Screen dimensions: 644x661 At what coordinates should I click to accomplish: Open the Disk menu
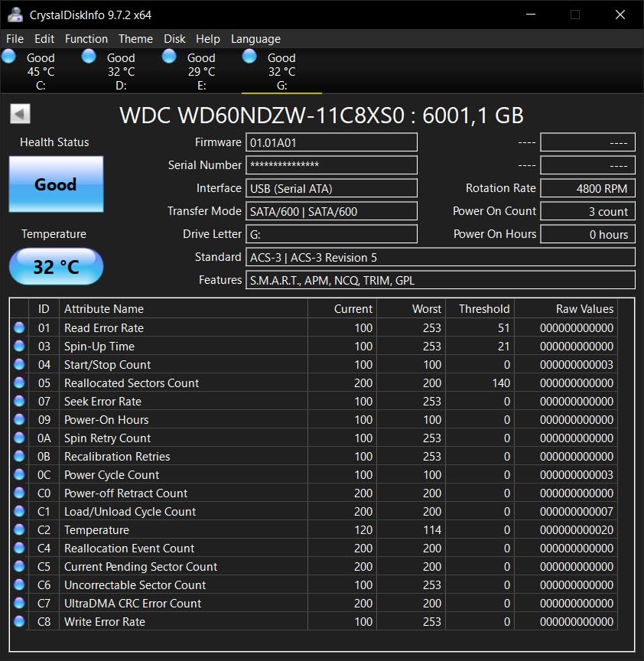tap(174, 39)
